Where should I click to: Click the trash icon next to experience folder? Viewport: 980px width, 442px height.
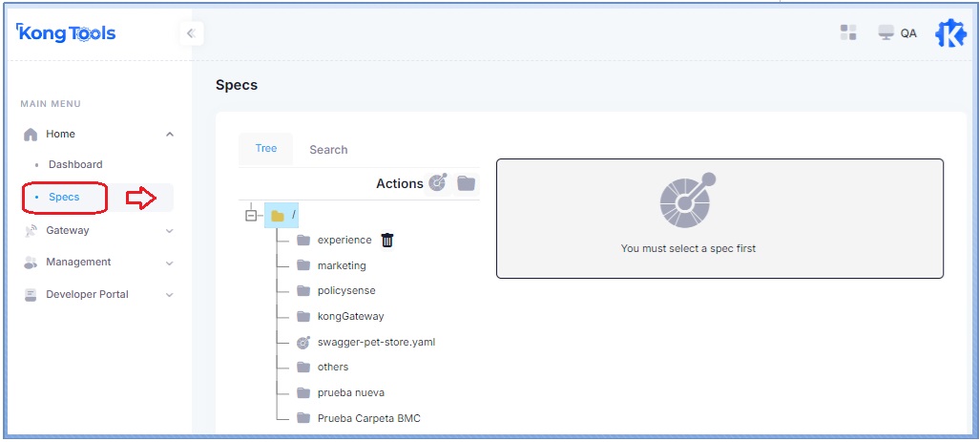coord(387,241)
